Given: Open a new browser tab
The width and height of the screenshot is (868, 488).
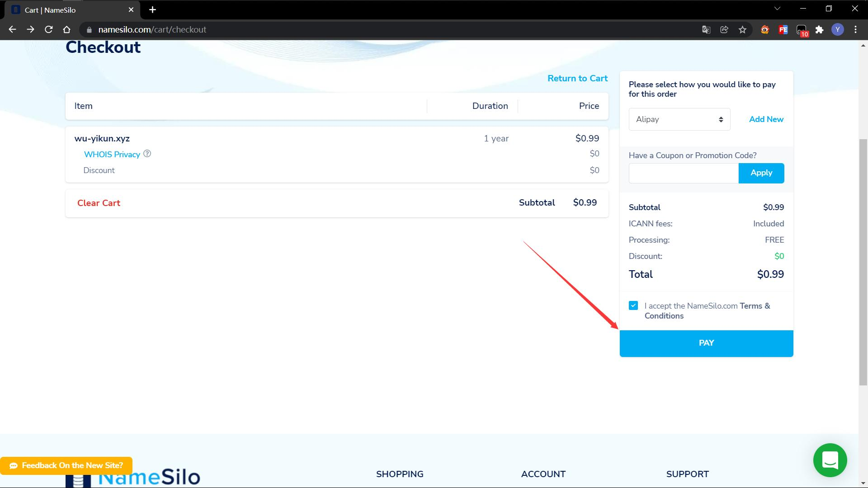Looking at the screenshot, I should [x=152, y=10].
